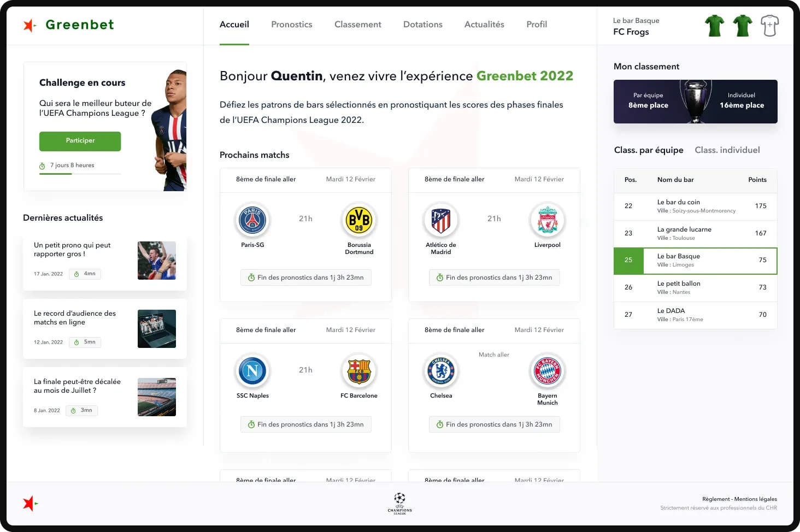800x532 pixels.
Task: Click the Par équipe 8ème place ranking
Action: [x=648, y=101]
